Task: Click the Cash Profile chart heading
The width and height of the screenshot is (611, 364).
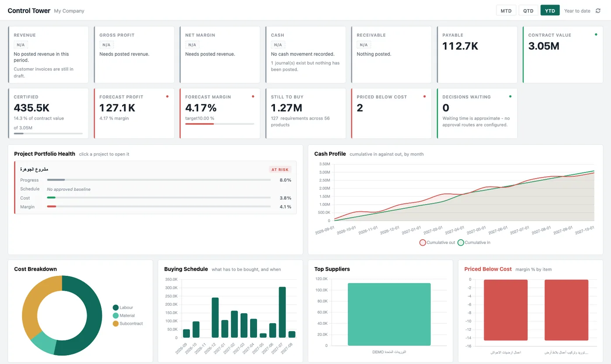Action: point(330,154)
